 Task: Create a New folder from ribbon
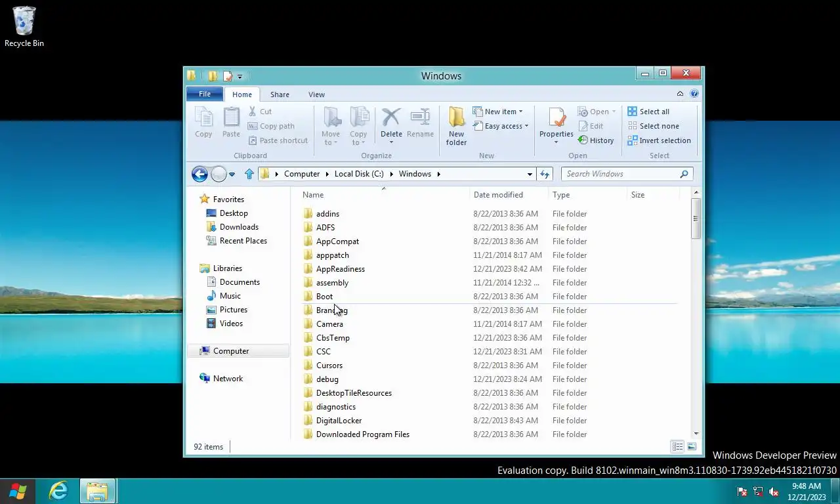(457, 127)
